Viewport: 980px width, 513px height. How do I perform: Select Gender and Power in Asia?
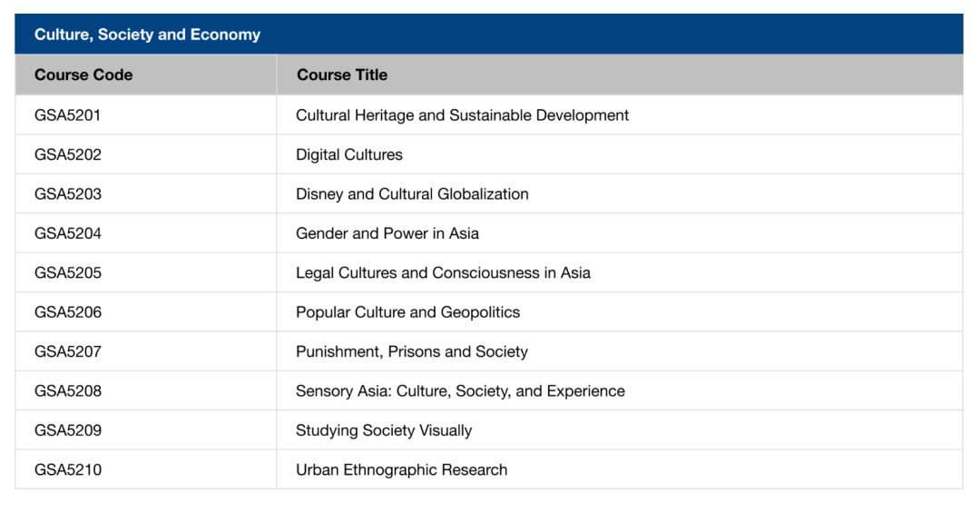click(387, 233)
